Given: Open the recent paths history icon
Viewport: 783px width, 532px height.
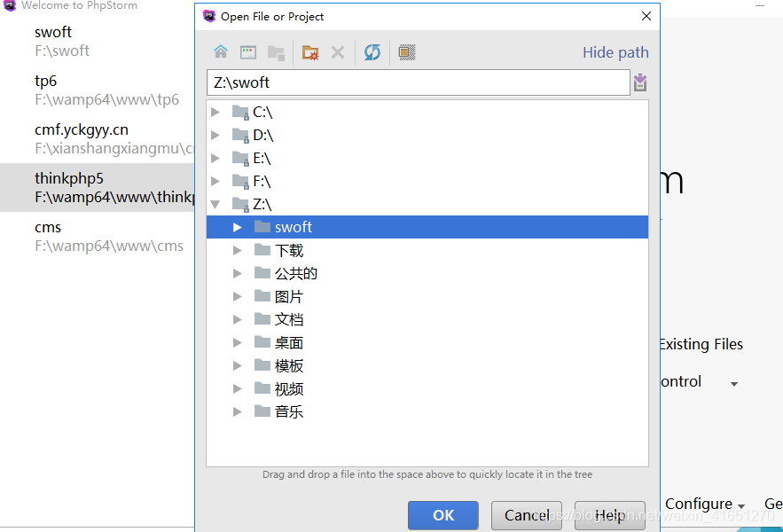Looking at the screenshot, I should coord(640,82).
